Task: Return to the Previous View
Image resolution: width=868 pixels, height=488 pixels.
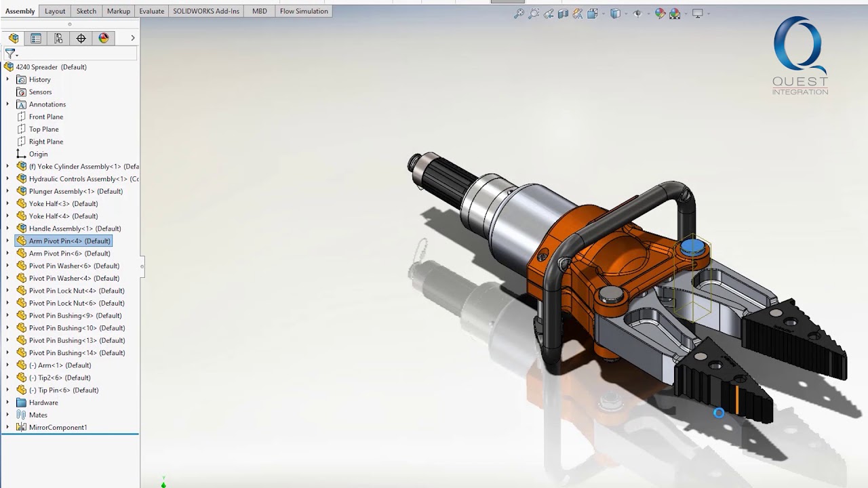Action: (x=549, y=14)
